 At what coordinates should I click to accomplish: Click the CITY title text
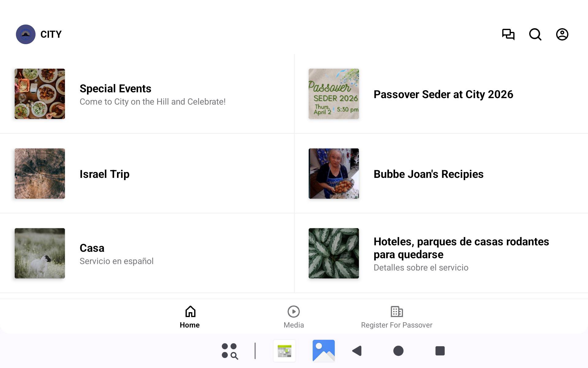[x=51, y=34]
